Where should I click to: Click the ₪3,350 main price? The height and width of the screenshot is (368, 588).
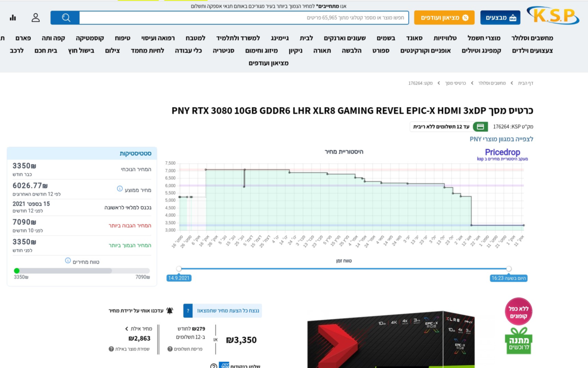(241, 340)
